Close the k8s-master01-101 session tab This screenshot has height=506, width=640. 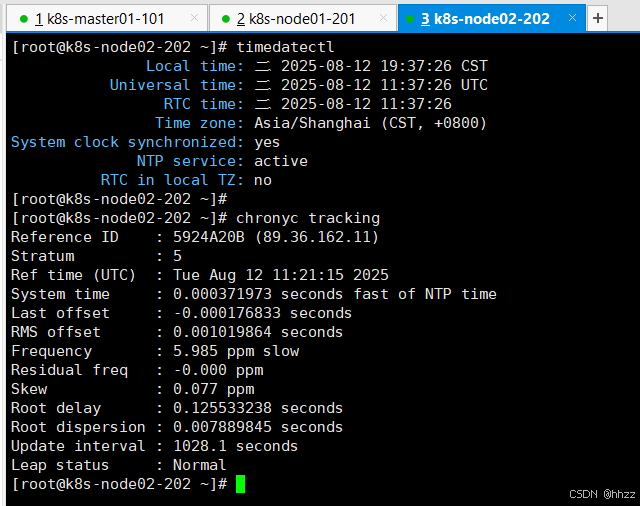coord(195,18)
